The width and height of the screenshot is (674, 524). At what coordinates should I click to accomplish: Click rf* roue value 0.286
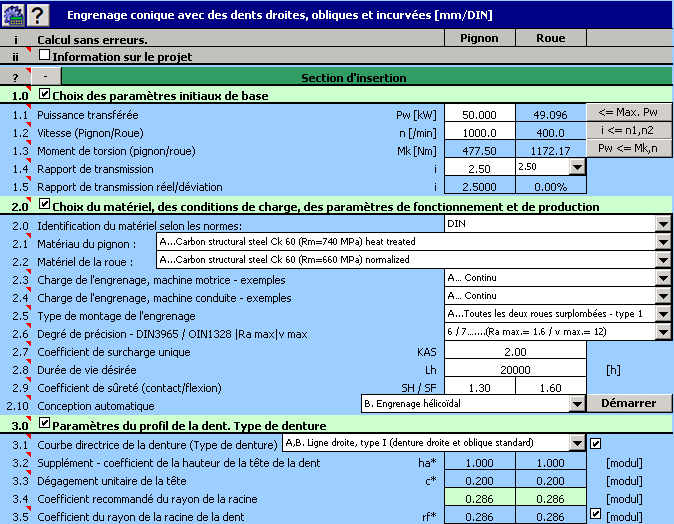point(551,516)
